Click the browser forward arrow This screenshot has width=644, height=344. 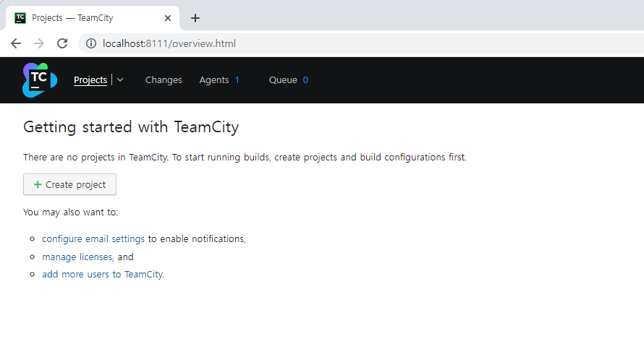(x=39, y=43)
